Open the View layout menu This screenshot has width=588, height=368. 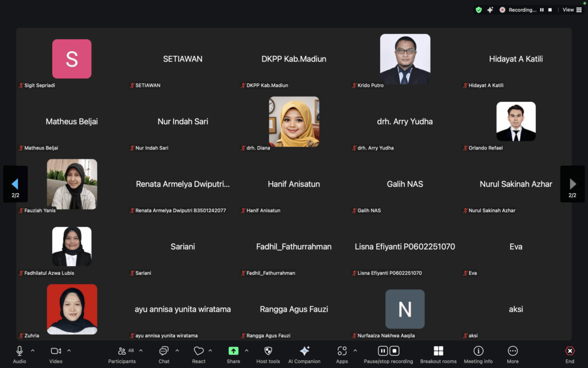(x=571, y=10)
